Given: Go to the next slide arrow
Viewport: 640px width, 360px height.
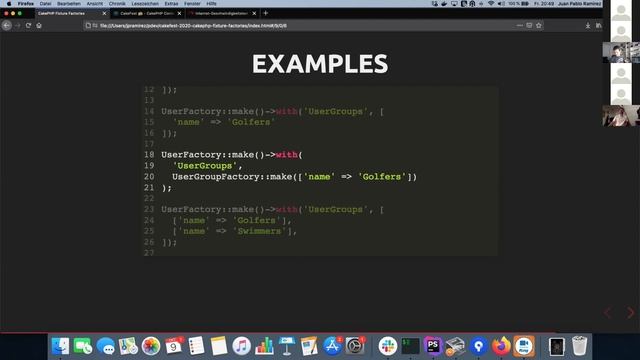Looking at the screenshot, I should [x=630, y=313].
